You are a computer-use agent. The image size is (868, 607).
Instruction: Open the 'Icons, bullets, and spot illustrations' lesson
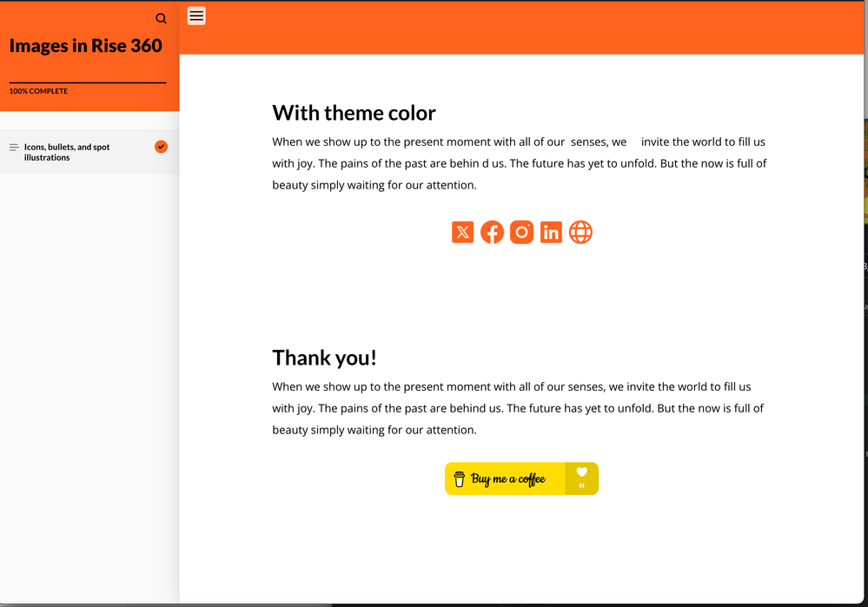pyautogui.click(x=67, y=152)
